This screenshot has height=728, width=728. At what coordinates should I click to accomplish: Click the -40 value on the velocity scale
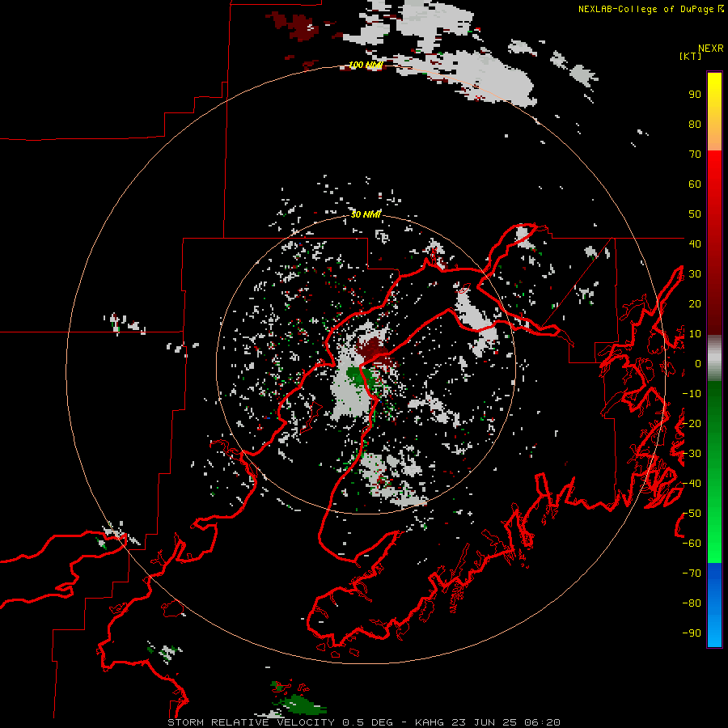pos(692,484)
